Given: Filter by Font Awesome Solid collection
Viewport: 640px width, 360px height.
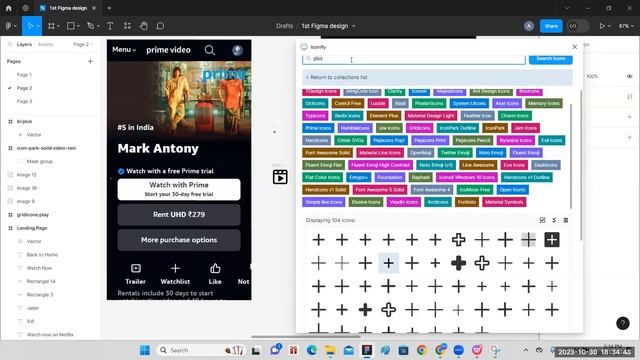Looking at the screenshot, I should [327, 153].
